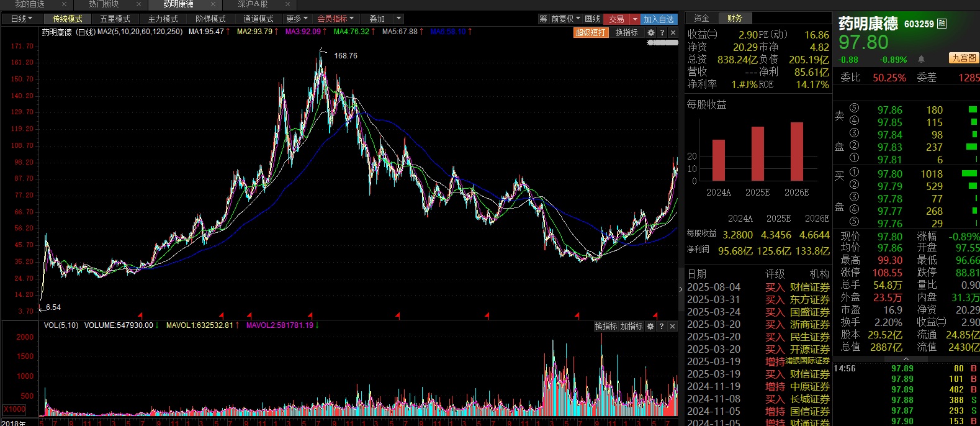
Task: Open the help question mark on price chart
Action: point(662,33)
